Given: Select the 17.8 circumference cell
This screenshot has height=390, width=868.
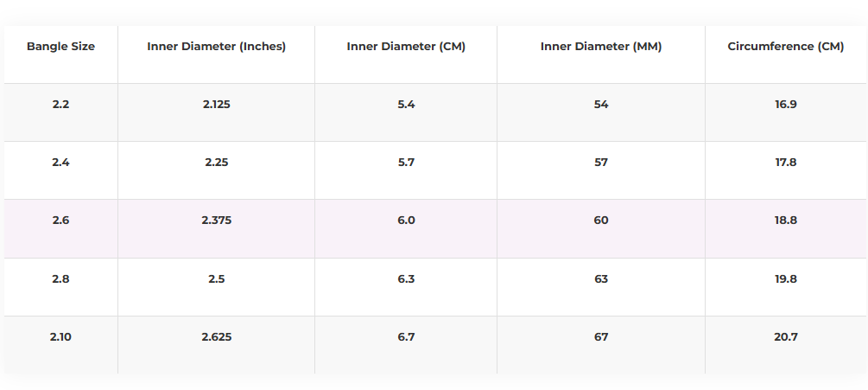Looking at the screenshot, I should click(x=786, y=163).
